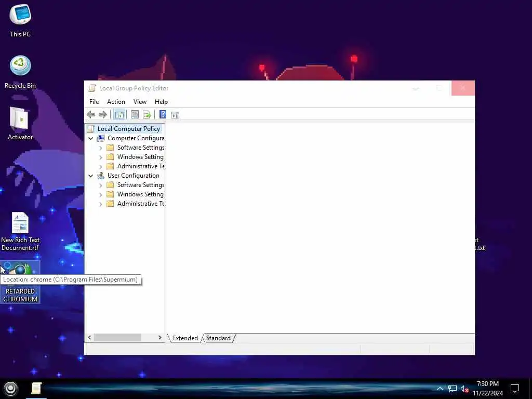Click the Local Group Policy Editor title icon
Image resolution: width=532 pixels, height=399 pixels.
(92, 88)
